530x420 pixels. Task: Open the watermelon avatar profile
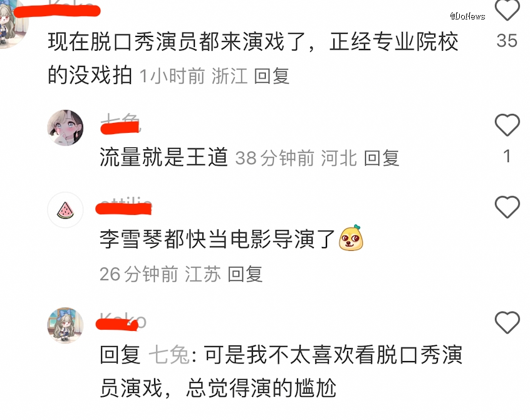click(x=65, y=210)
